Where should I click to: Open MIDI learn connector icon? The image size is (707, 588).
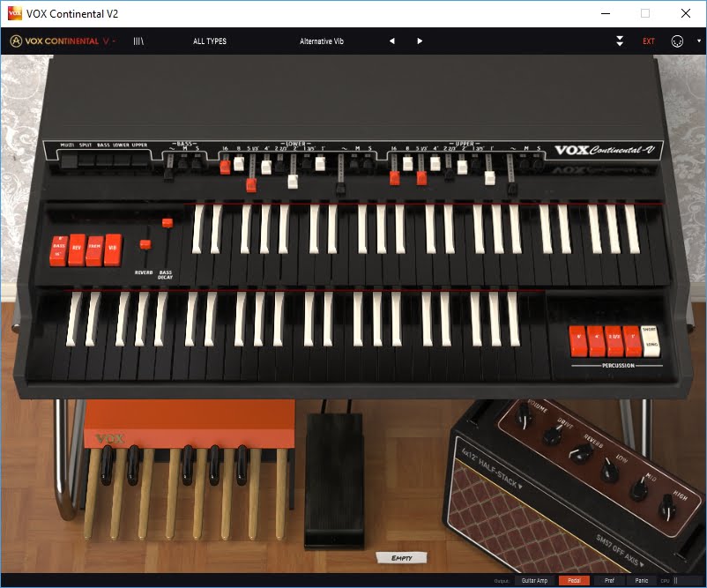coord(677,41)
